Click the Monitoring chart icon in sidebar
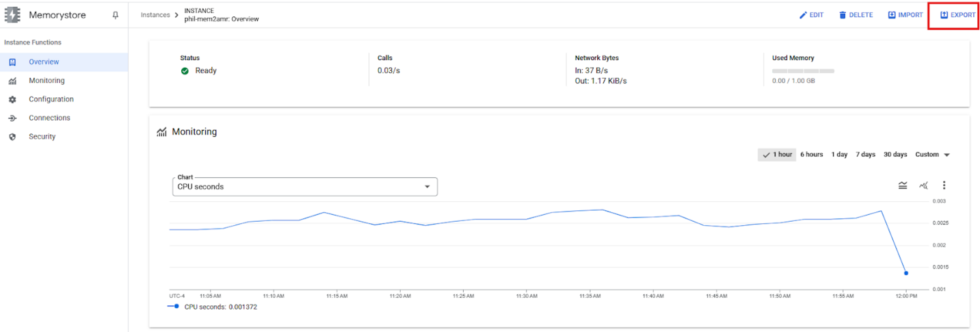The height and width of the screenshot is (332, 980). (12, 81)
